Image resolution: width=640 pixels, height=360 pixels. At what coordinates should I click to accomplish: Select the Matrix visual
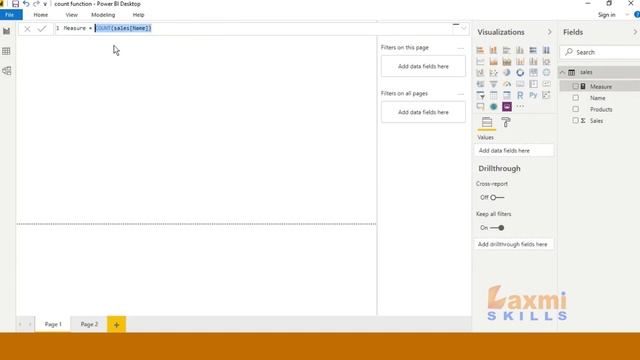[x=507, y=96]
